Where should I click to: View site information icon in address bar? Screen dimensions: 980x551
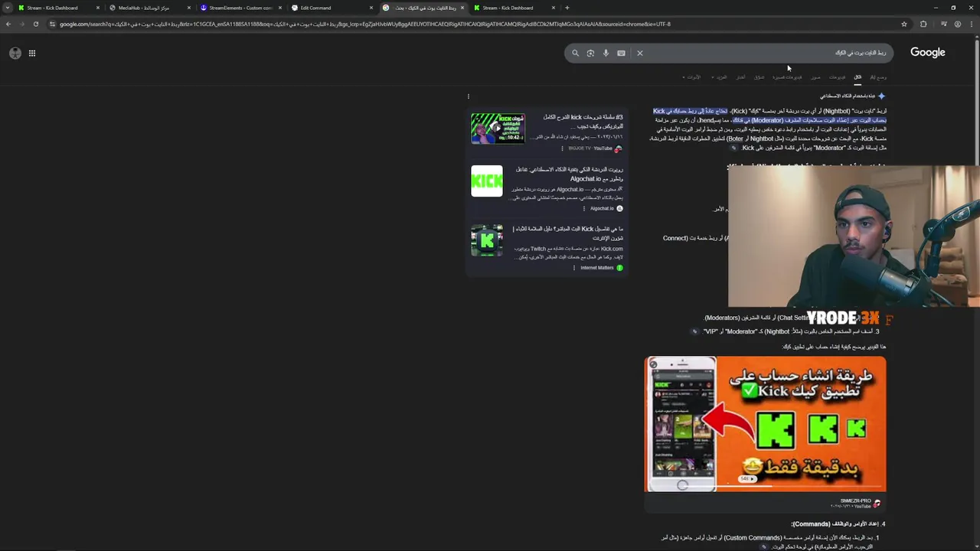[x=52, y=24]
